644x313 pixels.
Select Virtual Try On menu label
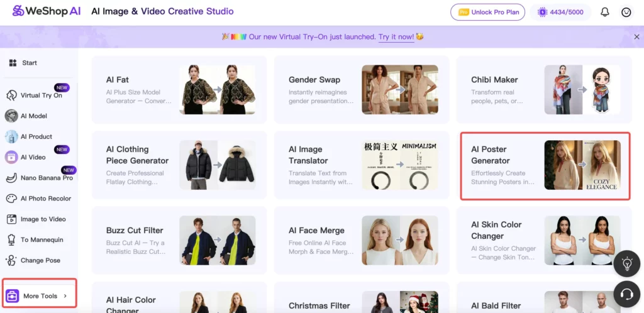(x=42, y=96)
